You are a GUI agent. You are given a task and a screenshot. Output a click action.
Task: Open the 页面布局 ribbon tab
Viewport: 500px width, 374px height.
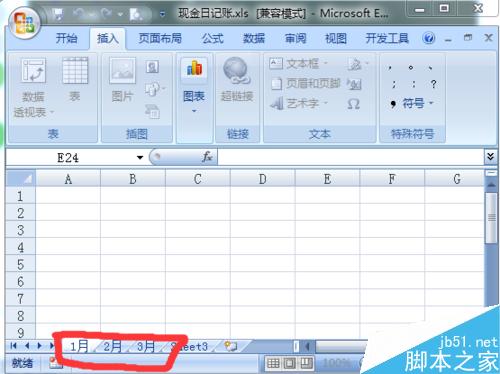click(160, 38)
